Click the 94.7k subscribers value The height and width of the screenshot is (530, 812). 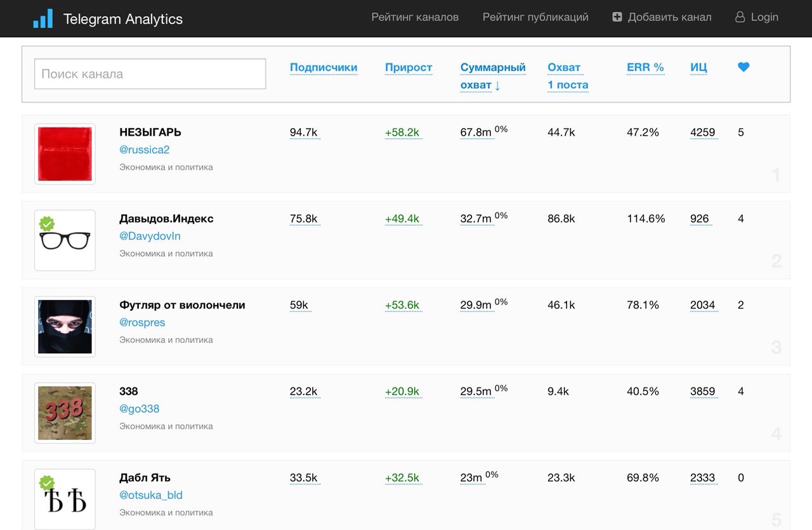pos(304,132)
